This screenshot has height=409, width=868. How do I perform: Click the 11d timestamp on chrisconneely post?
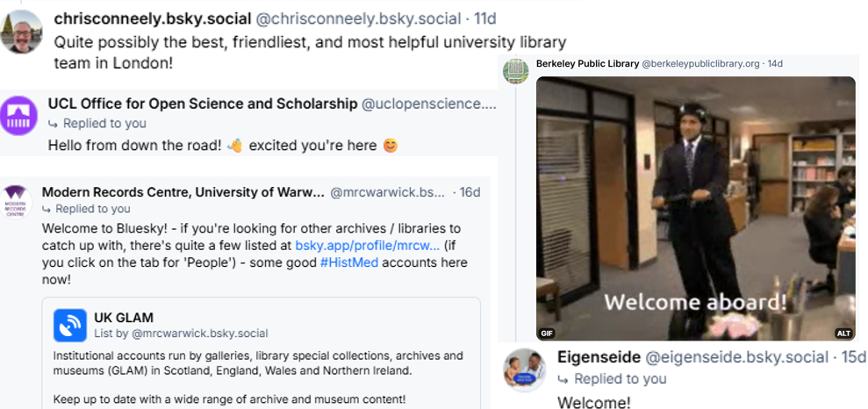(484, 18)
